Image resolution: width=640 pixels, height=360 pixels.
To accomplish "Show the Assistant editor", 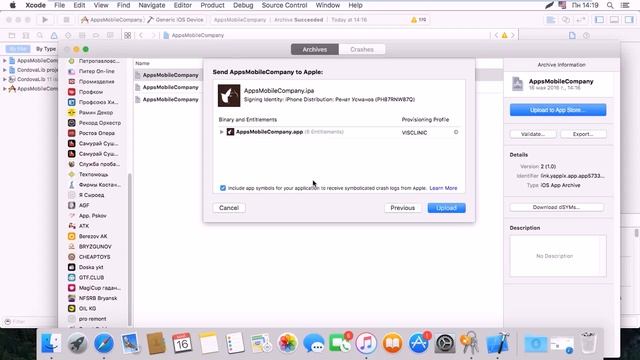I will click(566, 20).
